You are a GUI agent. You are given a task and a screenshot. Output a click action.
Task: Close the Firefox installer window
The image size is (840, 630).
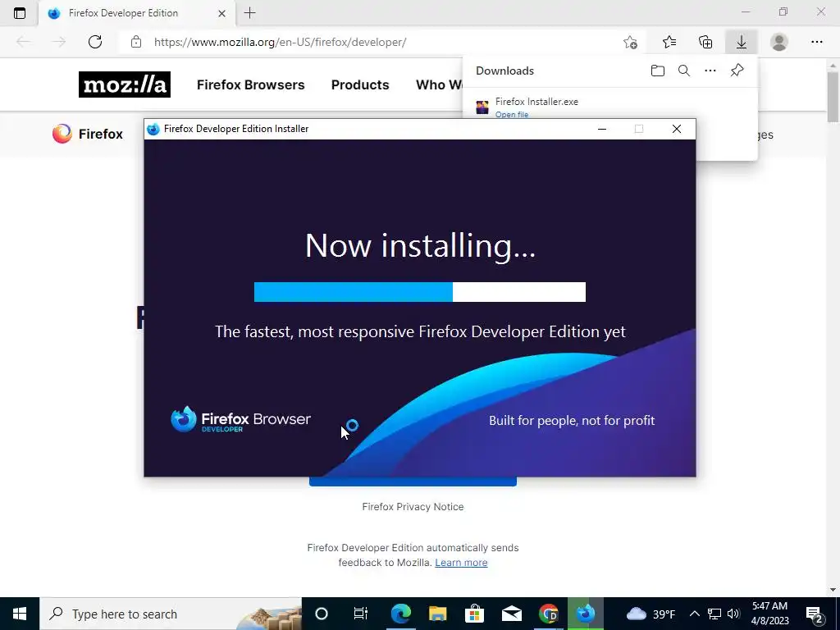click(x=677, y=129)
